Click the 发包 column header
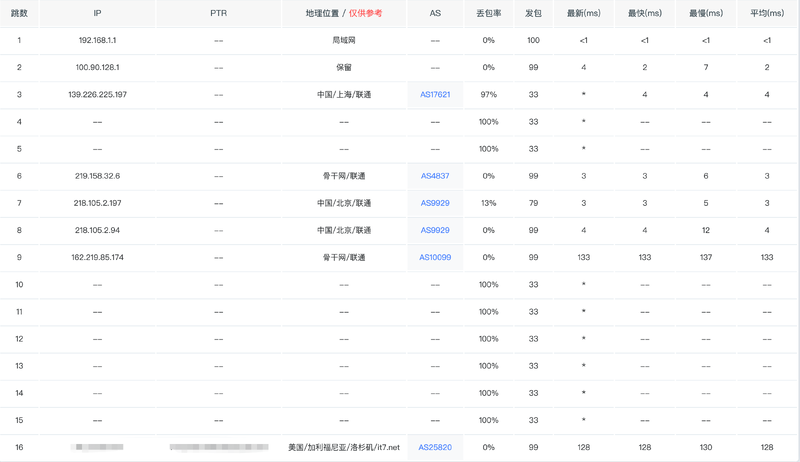Viewport: 800px width, 462px height. [533, 13]
